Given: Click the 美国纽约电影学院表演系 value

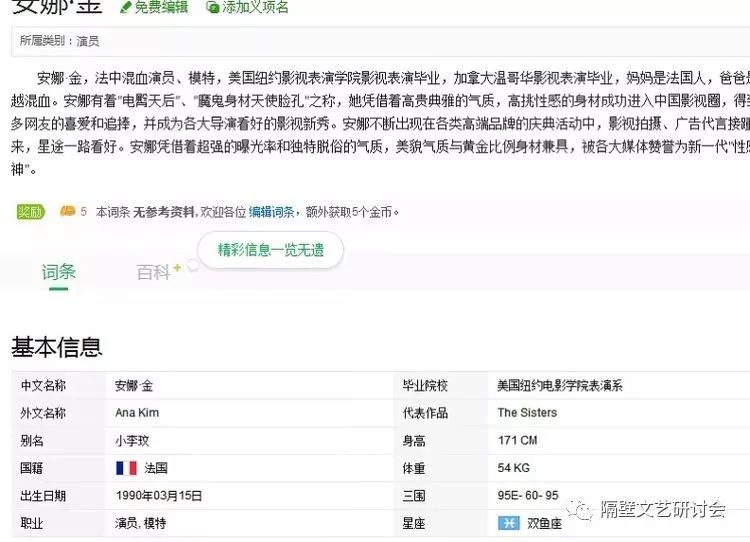Looking at the screenshot, I should [560, 386].
